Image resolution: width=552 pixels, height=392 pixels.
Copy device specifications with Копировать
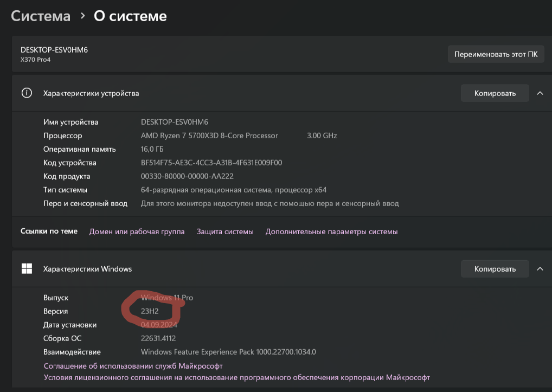coord(495,93)
